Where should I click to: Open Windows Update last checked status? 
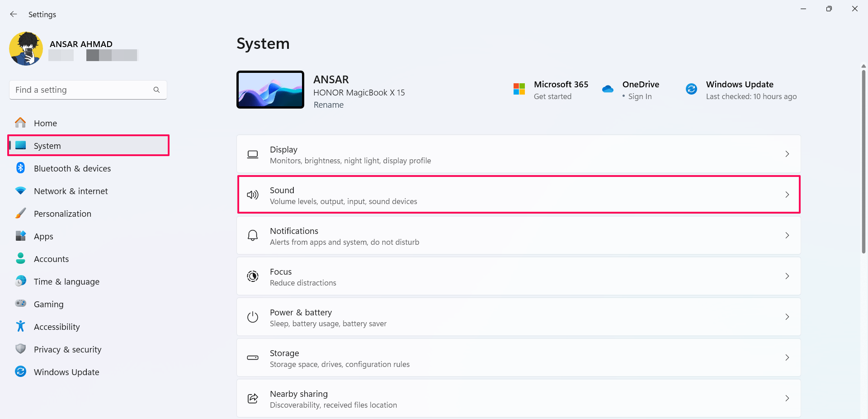pos(751,96)
